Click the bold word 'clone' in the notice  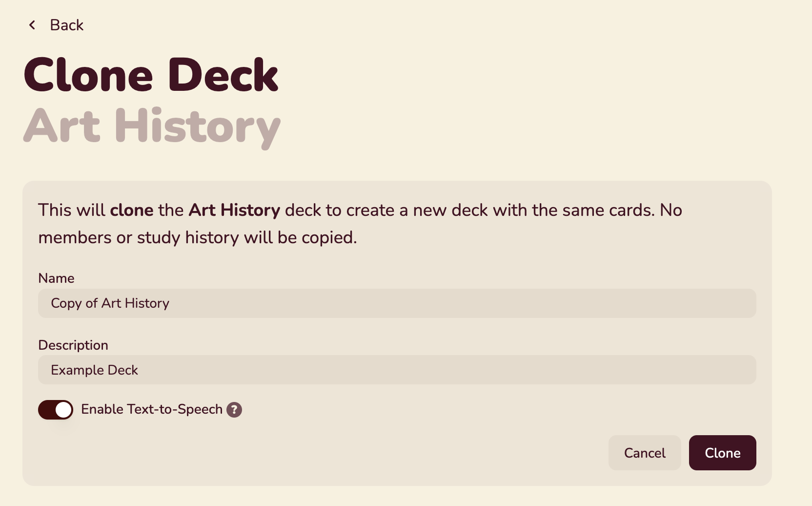click(132, 210)
